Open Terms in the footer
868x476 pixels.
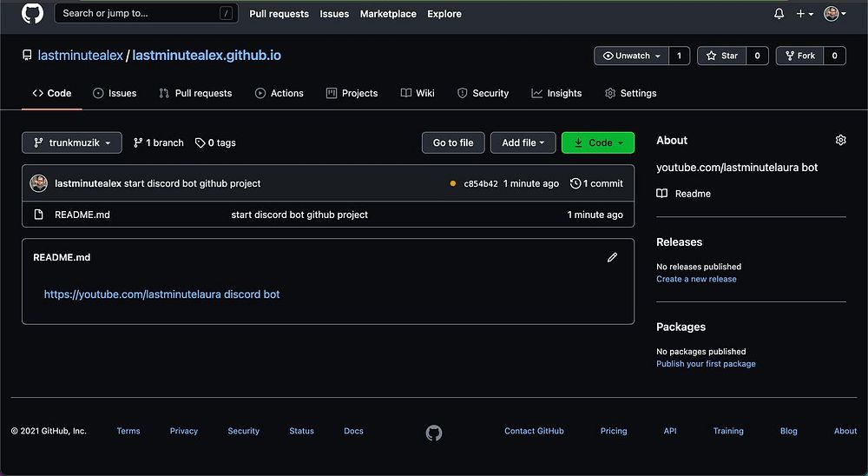pos(128,431)
